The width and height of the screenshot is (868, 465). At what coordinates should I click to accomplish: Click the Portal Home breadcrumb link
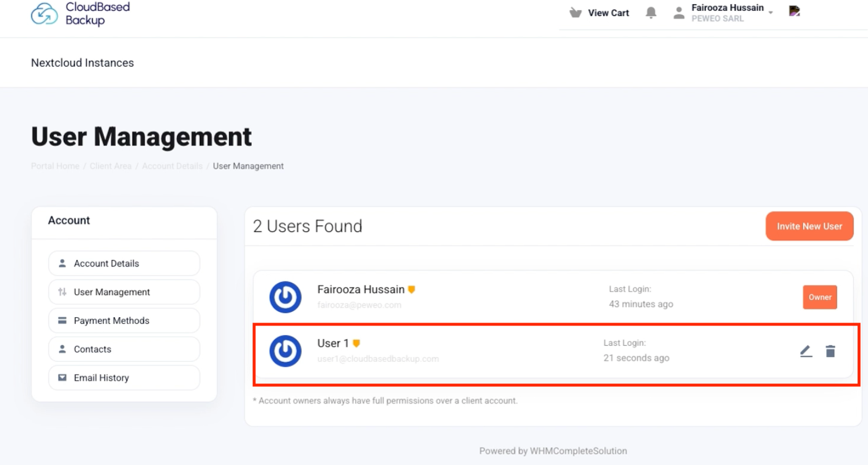[x=55, y=166]
